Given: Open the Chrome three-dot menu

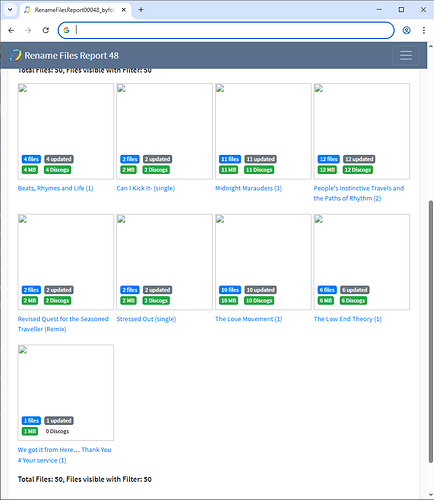Looking at the screenshot, I should point(424,30).
